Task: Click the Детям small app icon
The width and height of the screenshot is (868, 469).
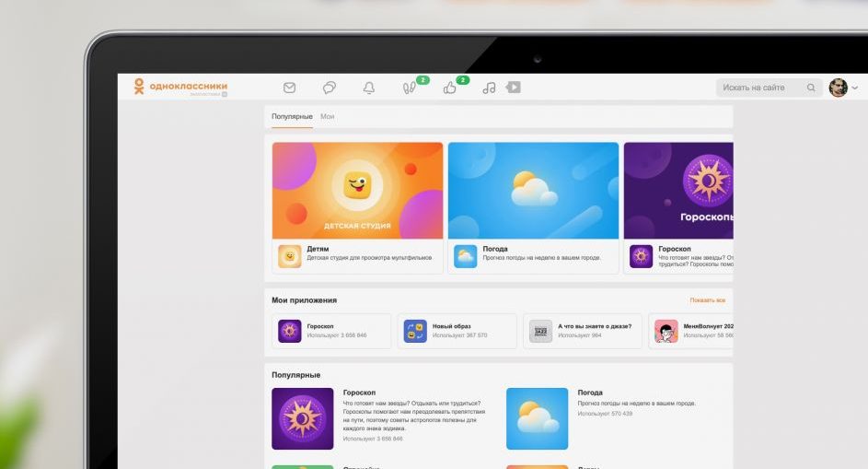Action: [x=290, y=257]
